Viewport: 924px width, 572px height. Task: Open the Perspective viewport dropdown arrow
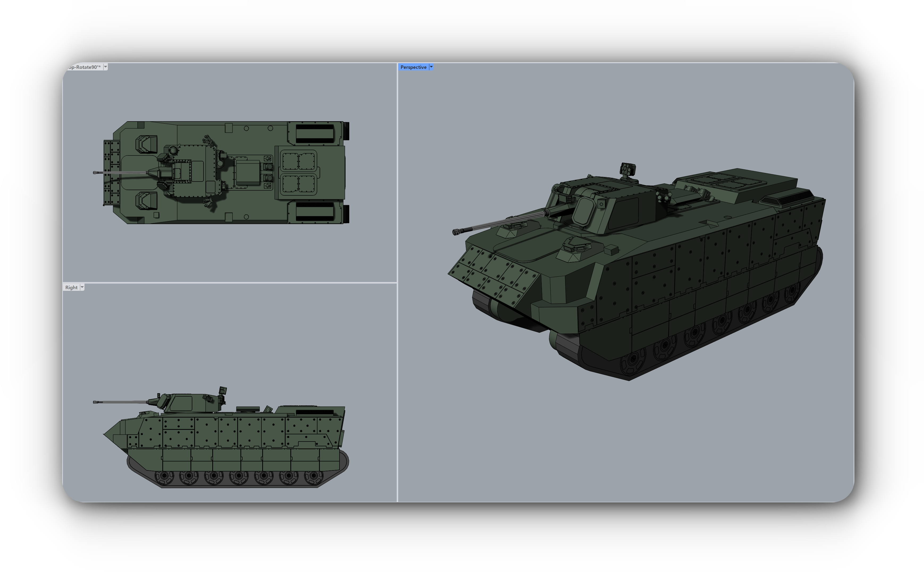(431, 67)
